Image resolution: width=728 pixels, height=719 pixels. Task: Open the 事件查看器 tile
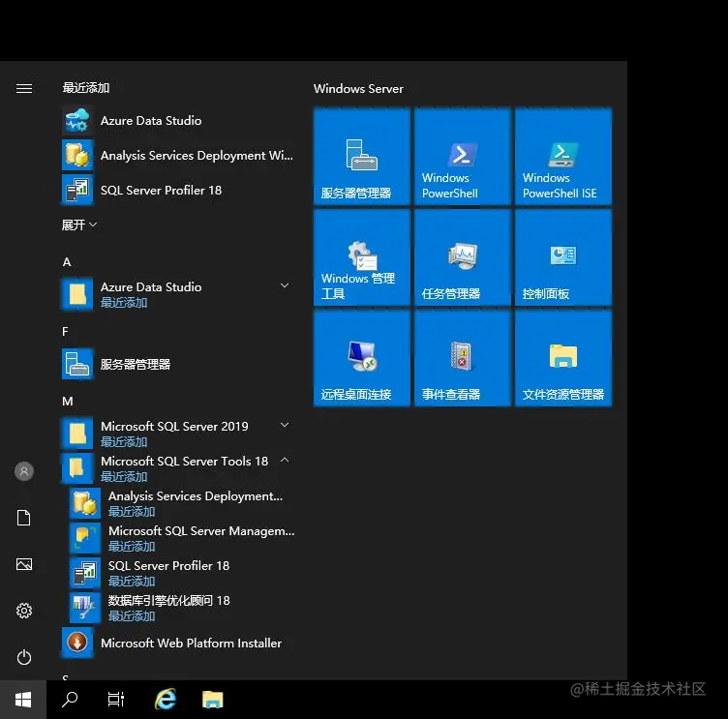point(463,358)
